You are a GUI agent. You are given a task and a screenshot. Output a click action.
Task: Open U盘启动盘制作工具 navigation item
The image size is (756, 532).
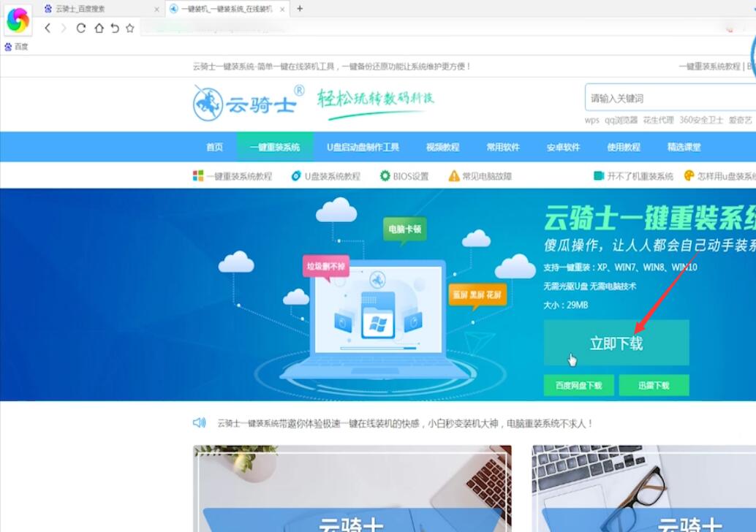point(363,147)
